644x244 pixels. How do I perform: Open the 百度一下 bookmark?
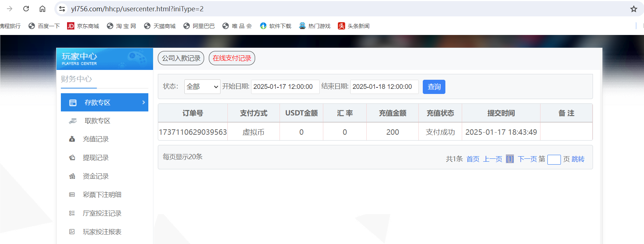pos(44,26)
